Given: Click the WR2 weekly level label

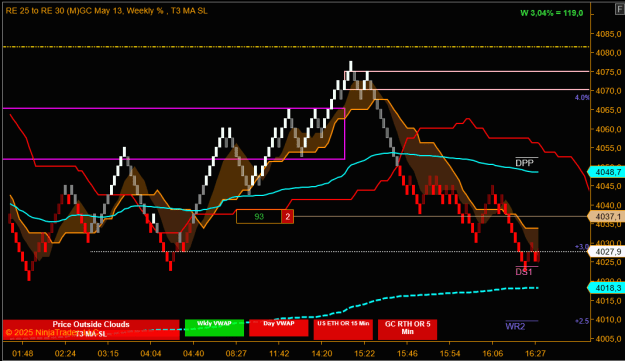Looking at the screenshot, I should tap(515, 326).
